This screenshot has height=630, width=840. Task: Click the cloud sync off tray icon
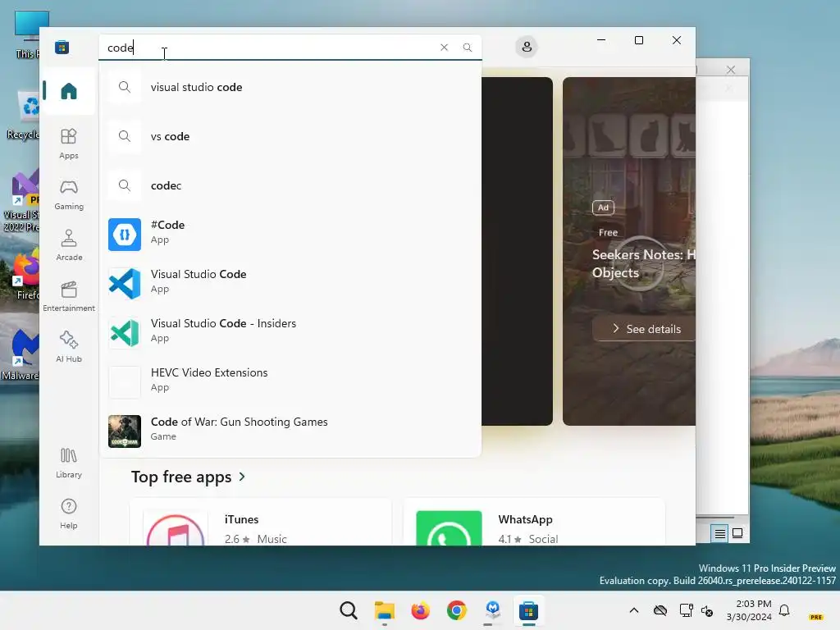[x=660, y=610]
